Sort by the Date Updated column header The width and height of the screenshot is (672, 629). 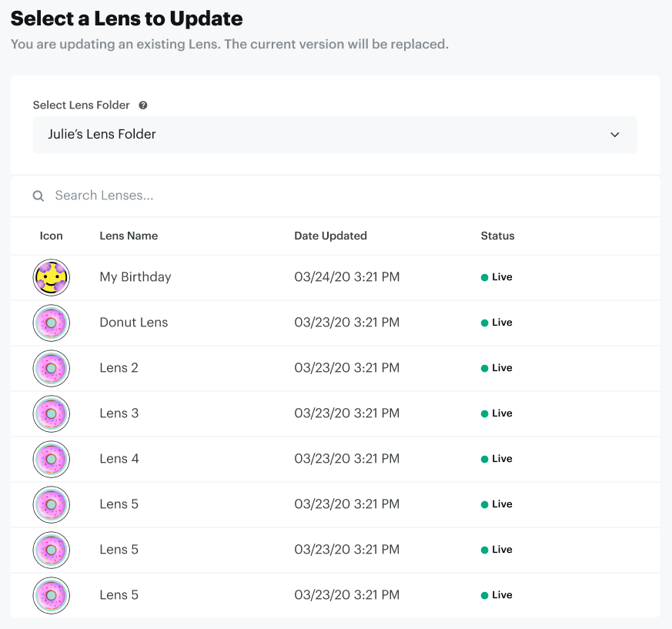[330, 236]
